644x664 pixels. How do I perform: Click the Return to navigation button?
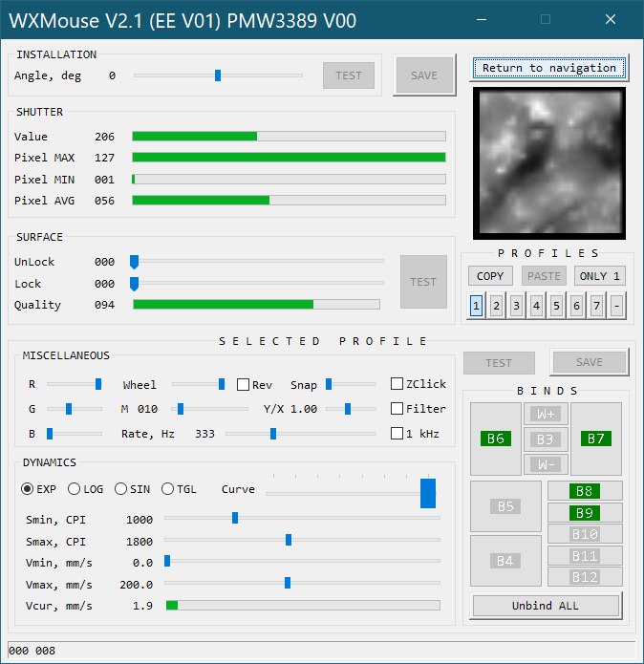tap(549, 68)
